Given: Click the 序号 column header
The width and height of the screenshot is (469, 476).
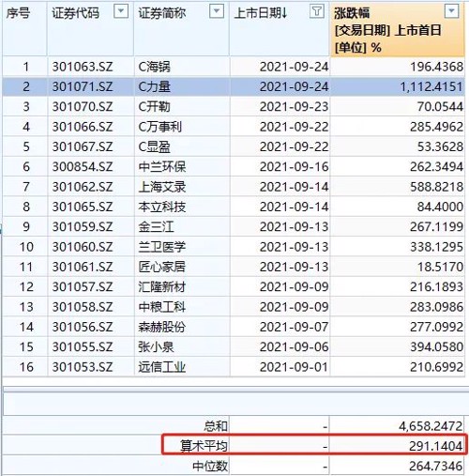Looking at the screenshot, I should click(19, 13).
